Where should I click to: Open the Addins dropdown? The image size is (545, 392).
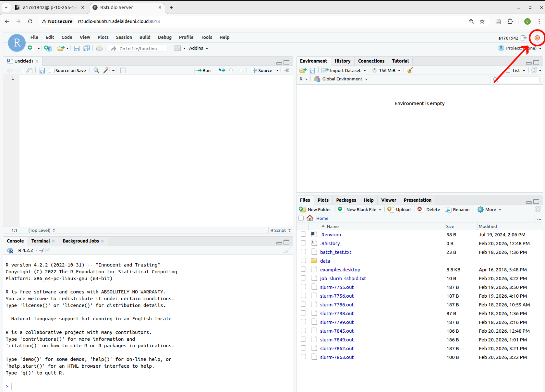pos(199,48)
